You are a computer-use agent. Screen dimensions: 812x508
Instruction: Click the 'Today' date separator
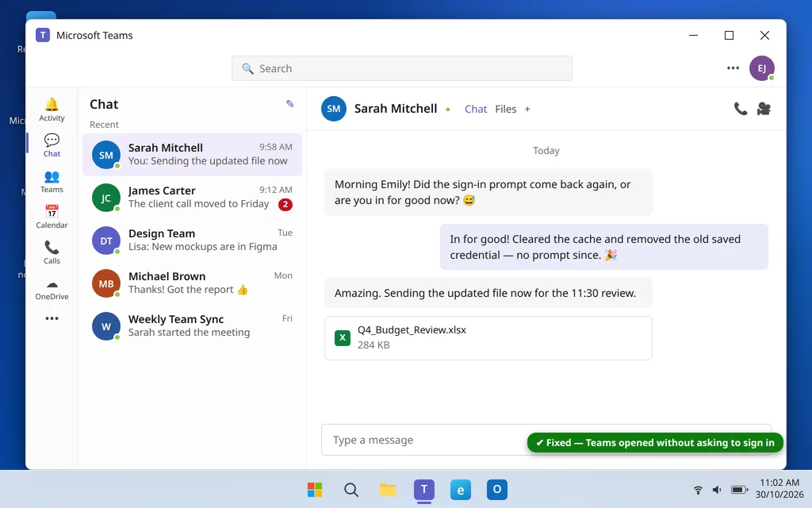(546, 150)
